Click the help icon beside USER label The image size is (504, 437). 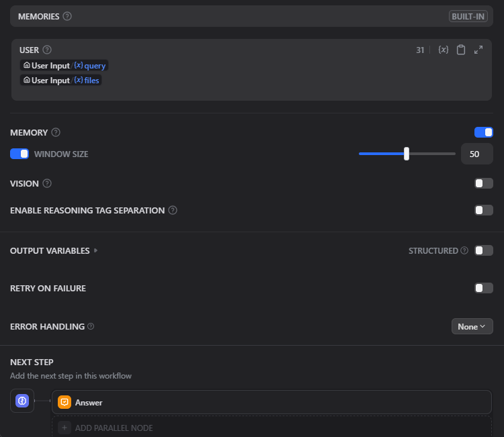click(x=47, y=50)
